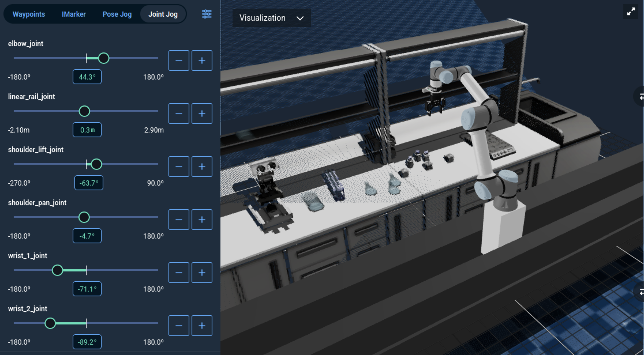
Task: Edit the linear_rail_joint value field 0.3 m
Action: point(87,130)
